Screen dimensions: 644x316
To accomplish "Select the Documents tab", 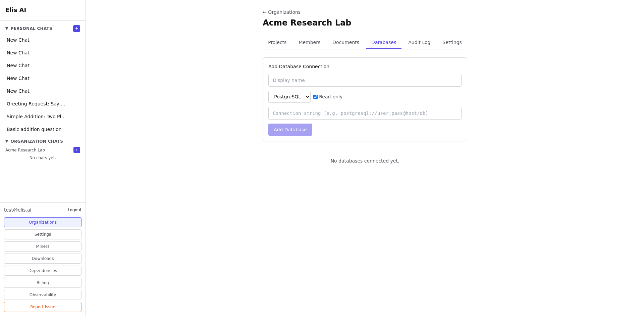I will (x=345, y=42).
